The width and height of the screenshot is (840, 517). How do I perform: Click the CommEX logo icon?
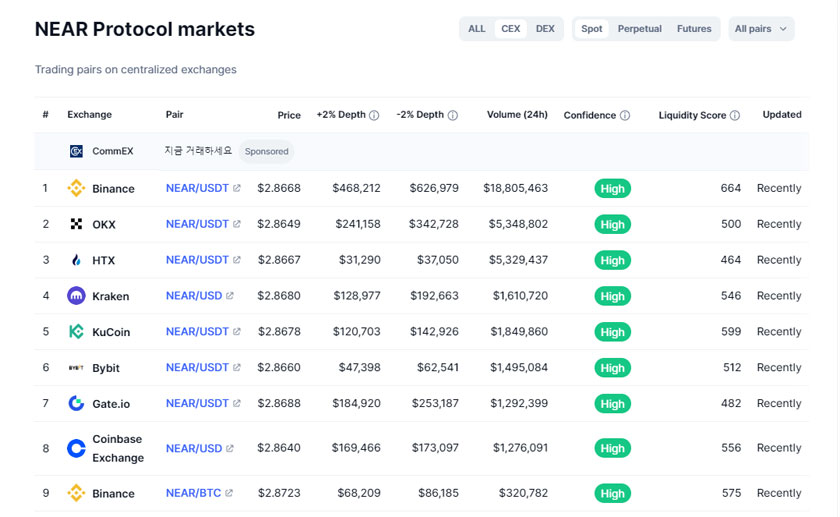(x=76, y=151)
